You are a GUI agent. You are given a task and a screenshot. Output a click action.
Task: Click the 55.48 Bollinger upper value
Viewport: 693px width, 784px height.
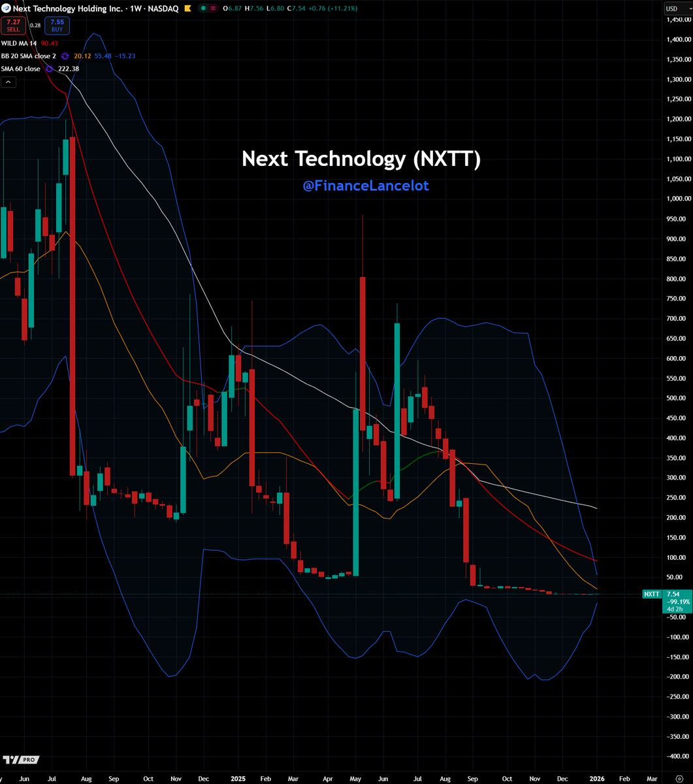103,56
